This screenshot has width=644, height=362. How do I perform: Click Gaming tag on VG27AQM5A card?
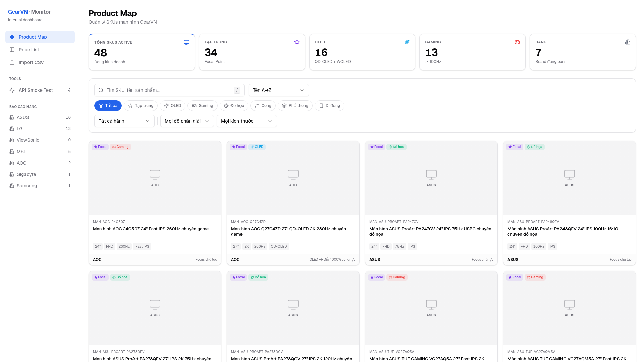tap(535, 277)
